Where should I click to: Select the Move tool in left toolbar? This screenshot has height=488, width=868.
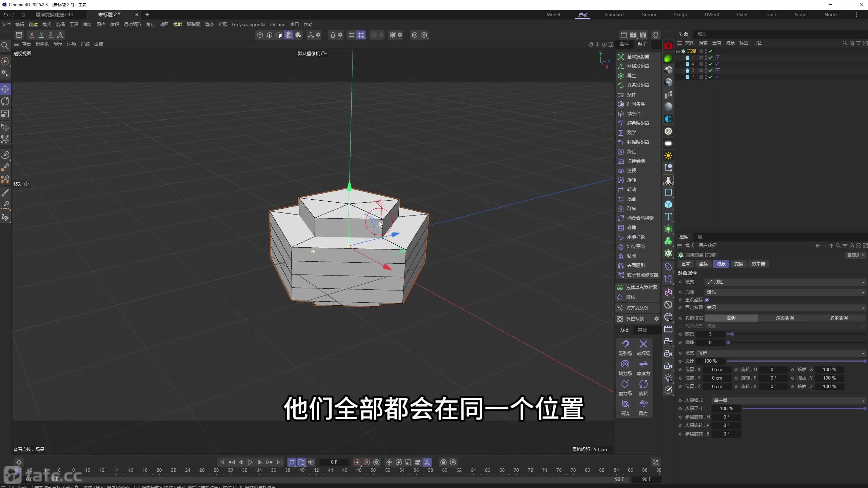[5, 89]
